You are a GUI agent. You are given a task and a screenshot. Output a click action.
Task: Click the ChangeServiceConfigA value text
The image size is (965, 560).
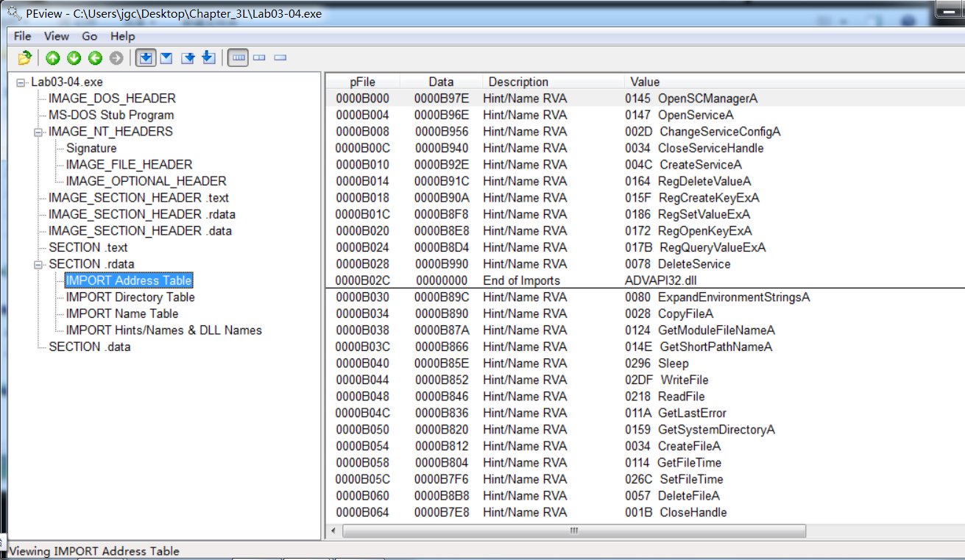tap(720, 132)
